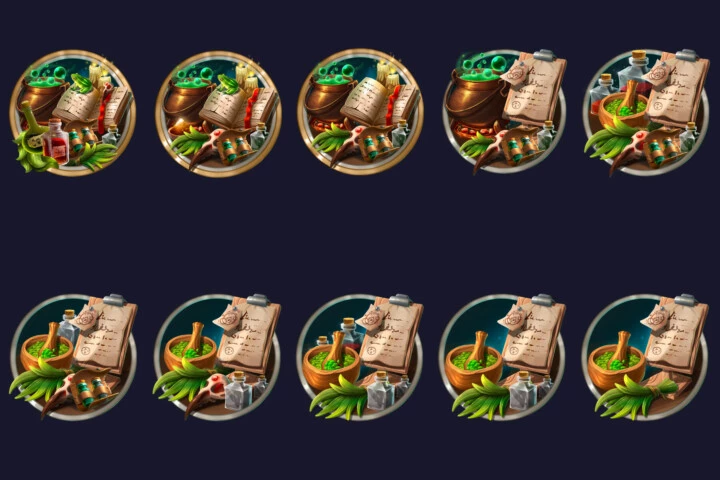720x480 pixels.
Task: Pick top-row icon with mortar and clipboard
Action: tap(646, 113)
